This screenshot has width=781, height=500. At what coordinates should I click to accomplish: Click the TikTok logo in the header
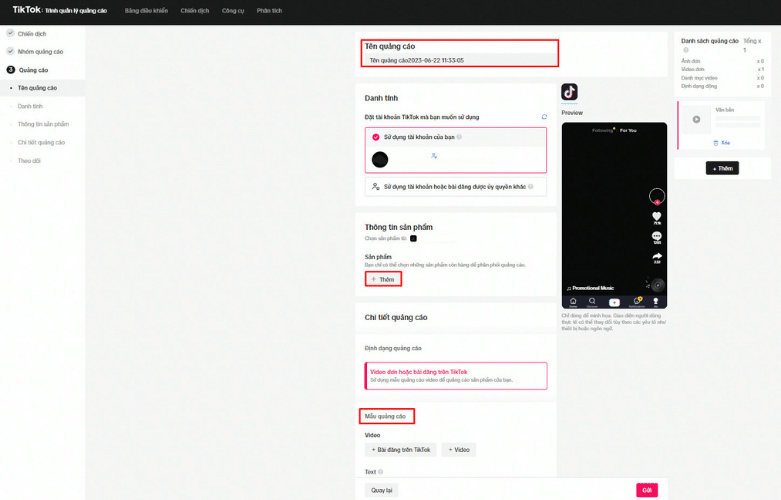(x=26, y=10)
